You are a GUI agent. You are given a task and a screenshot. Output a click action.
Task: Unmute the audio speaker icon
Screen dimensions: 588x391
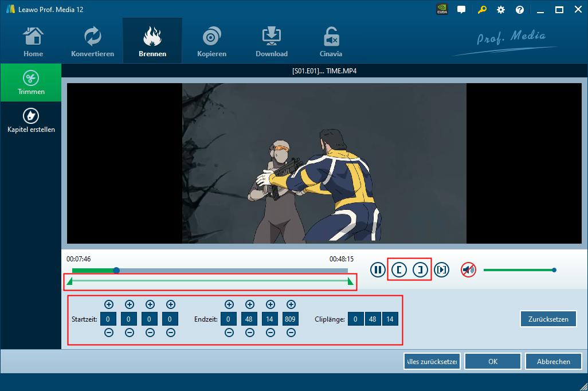click(x=469, y=269)
